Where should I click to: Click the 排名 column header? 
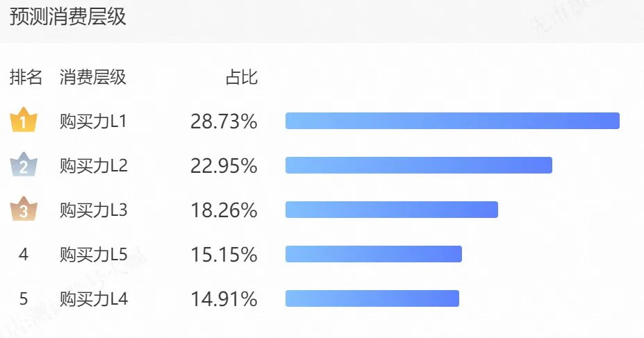tap(26, 77)
